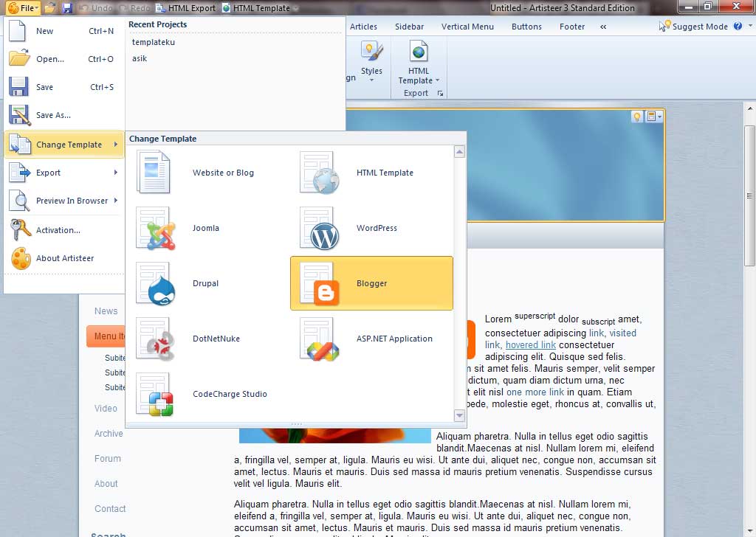Click the 'one more link' hyperlink
This screenshot has height=537, width=756.
click(535, 392)
